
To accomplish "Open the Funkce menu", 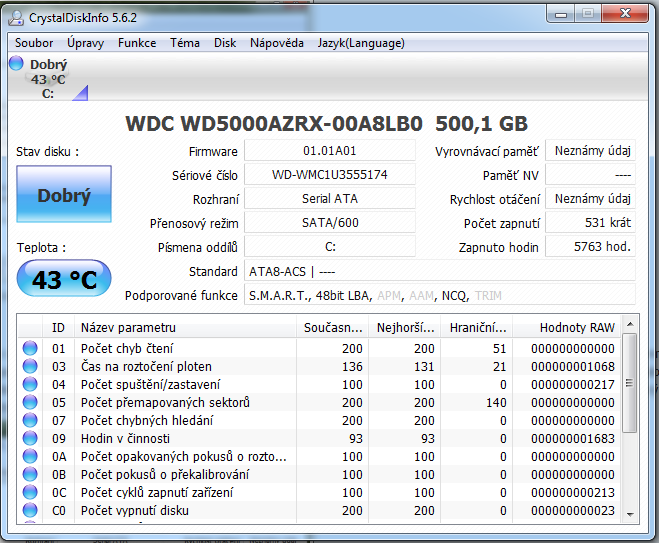I will pos(137,43).
